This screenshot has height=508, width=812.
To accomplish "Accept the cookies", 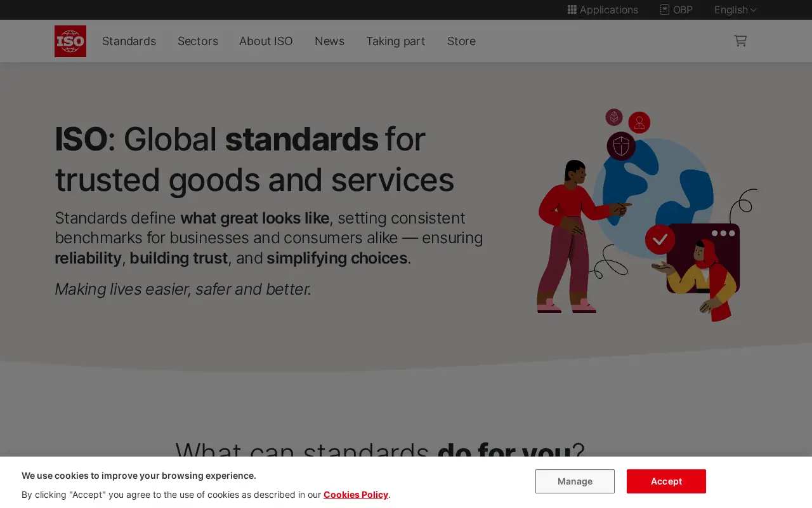I will tap(666, 481).
